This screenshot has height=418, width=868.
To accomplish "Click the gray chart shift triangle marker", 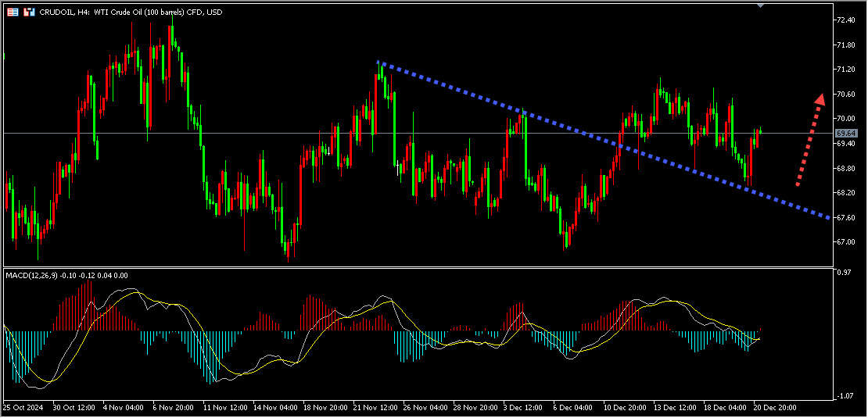I will (761, 5).
